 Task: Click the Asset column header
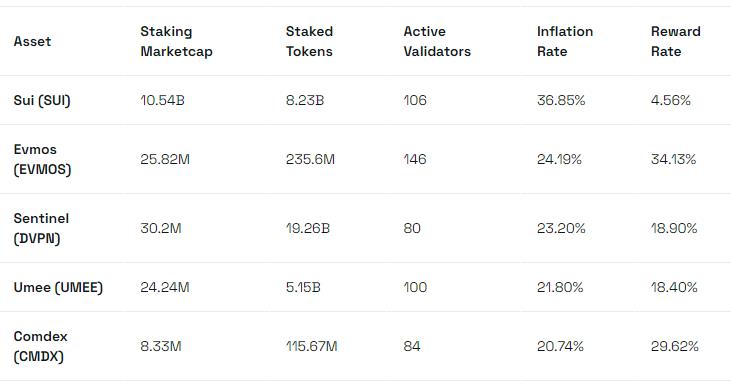coord(32,41)
